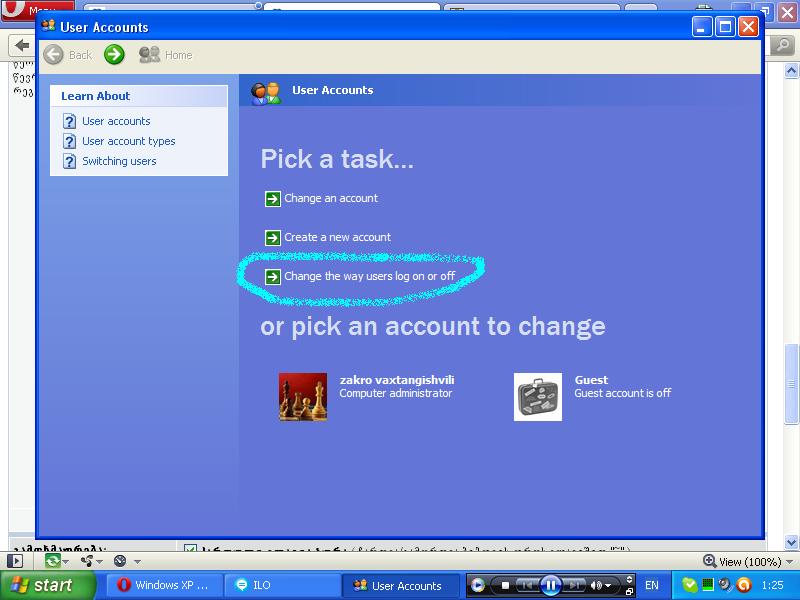The image size is (800, 600).
Task: Show the system clock reading 1:25
Action: tap(772, 585)
